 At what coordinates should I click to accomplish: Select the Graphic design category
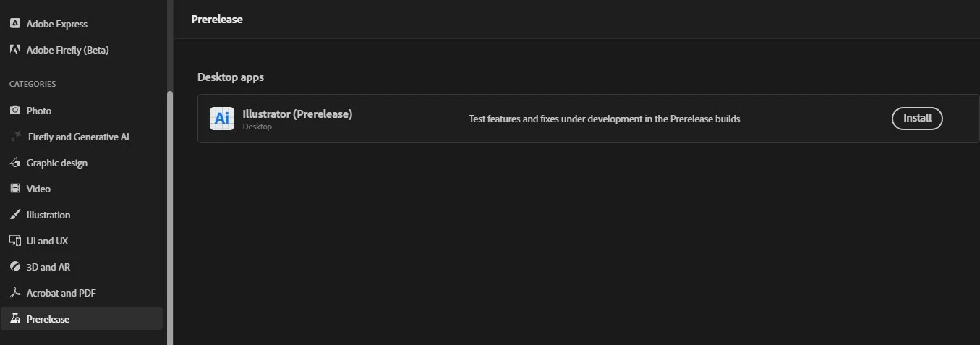pos(82,163)
